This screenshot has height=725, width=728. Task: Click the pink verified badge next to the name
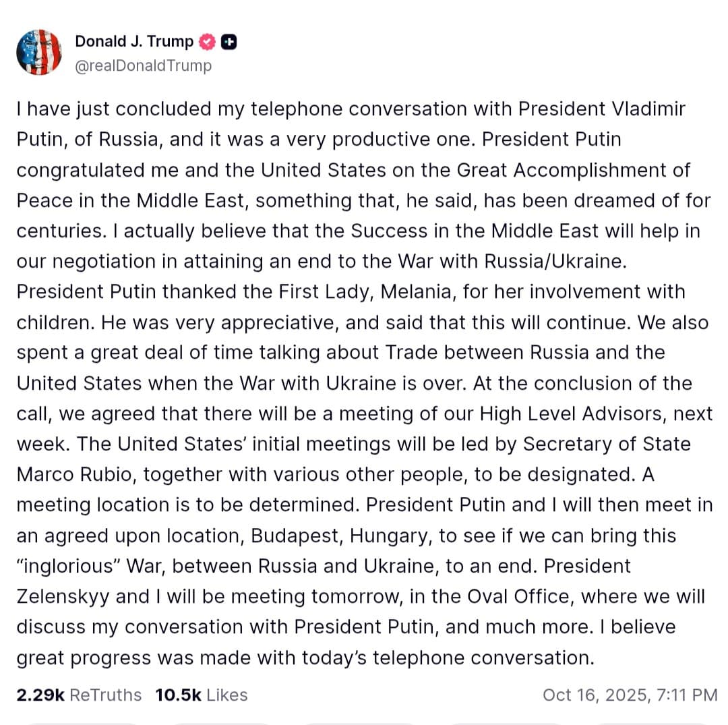click(208, 41)
